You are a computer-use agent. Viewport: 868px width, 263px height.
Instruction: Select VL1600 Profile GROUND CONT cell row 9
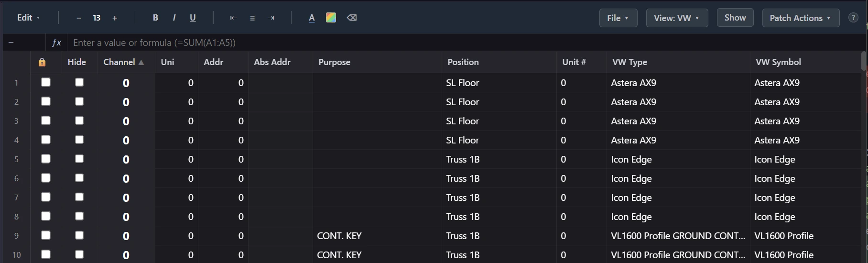tap(678, 236)
